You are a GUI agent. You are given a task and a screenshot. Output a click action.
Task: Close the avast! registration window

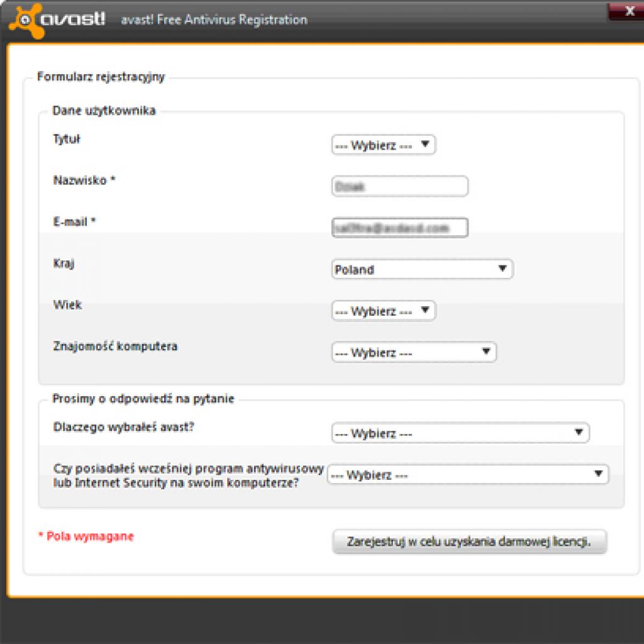(627, 11)
